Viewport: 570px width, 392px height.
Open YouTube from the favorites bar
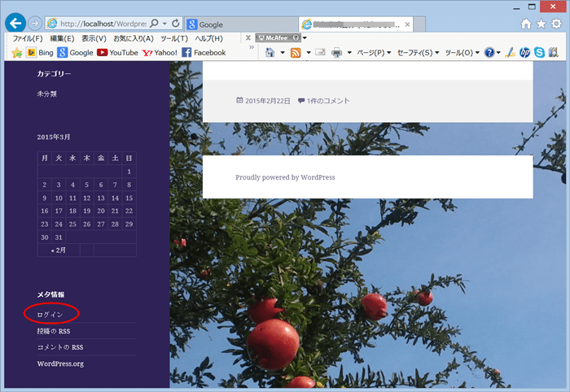tap(117, 53)
